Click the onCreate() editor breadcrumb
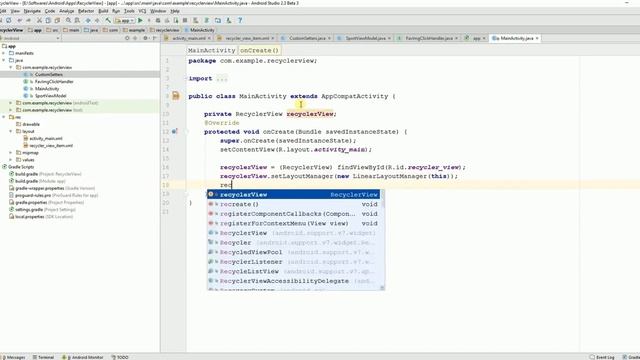Image resolution: width=640 pixels, height=360 pixels. 259,50
